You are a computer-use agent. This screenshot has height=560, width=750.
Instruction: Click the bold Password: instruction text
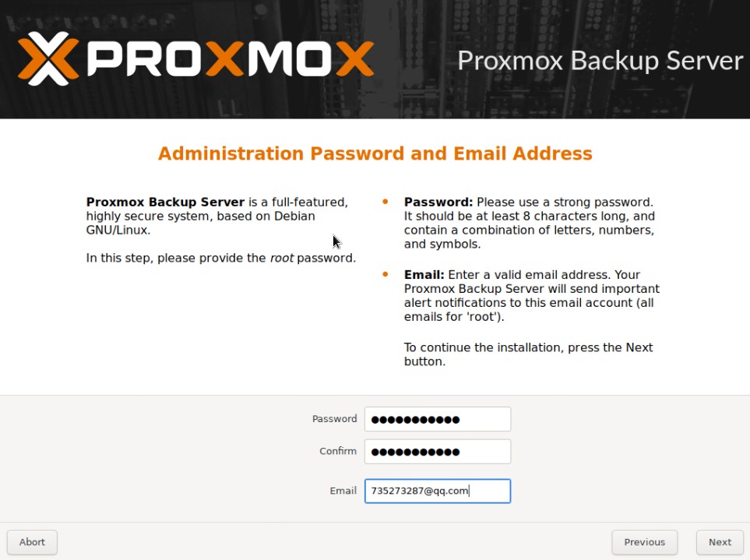click(438, 202)
